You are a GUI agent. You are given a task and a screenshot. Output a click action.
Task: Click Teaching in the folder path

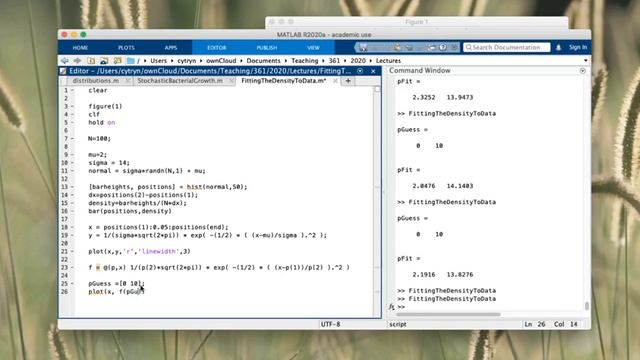[304, 60]
